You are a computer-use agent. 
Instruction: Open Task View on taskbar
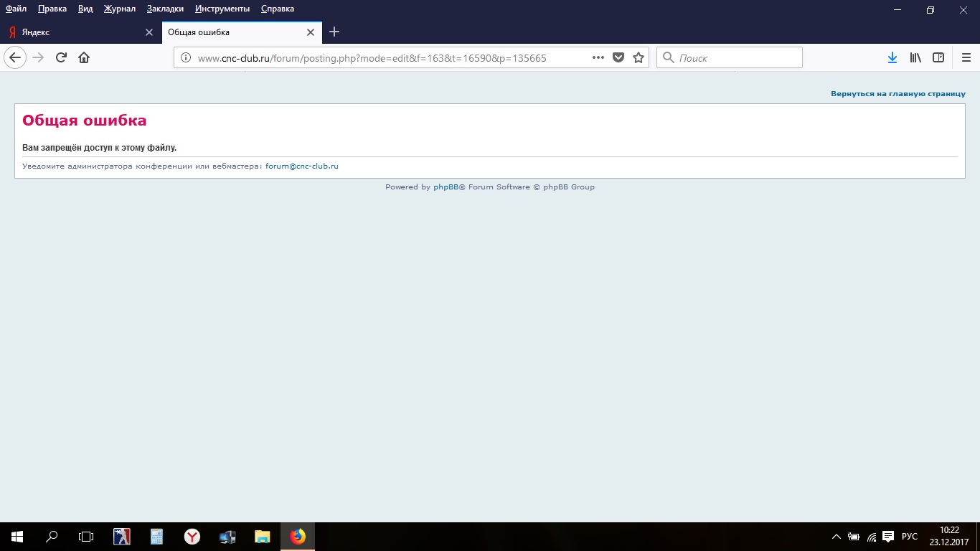point(86,536)
